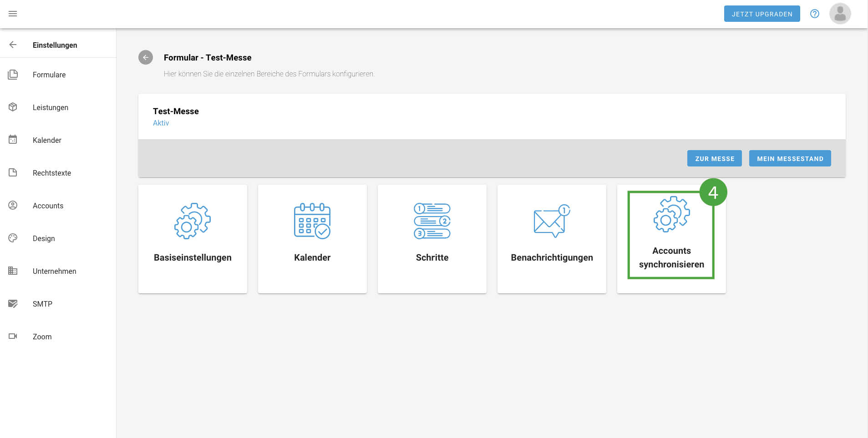Open the Design sidebar entry

pos(44,238)
